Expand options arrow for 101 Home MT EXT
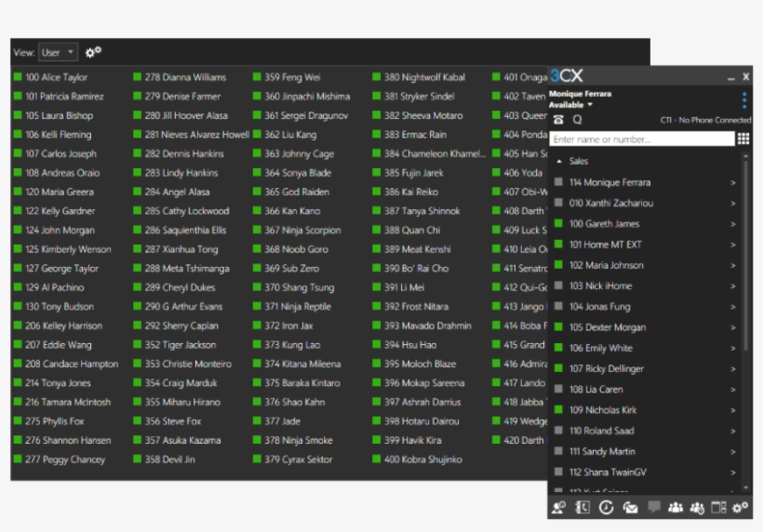This screenshot has height=532, width=763. (733, 245)
